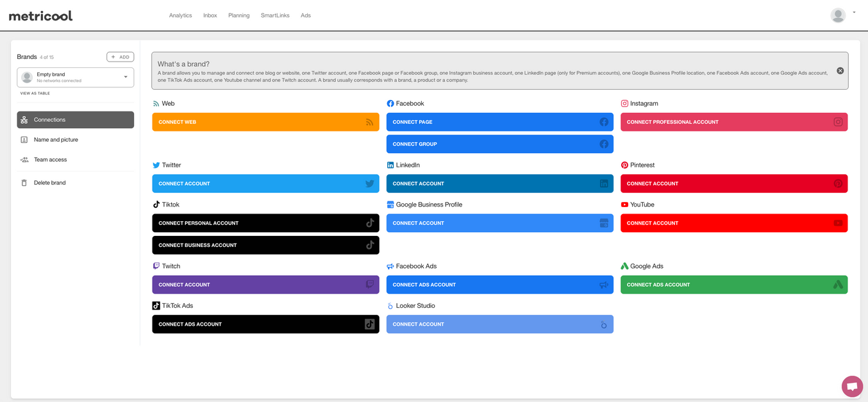Click View as table link
The width and height of the screenshot is (868, 402).
click(x=35, y=94)
